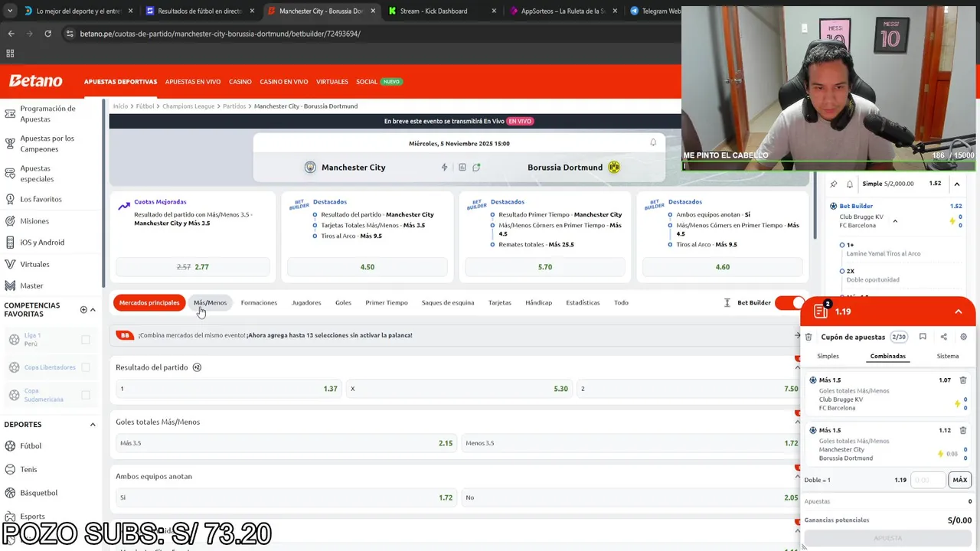Screen dimensions: 980x551
Task: Collapse the Simple bet panel chevron
Action: [957, 184]
